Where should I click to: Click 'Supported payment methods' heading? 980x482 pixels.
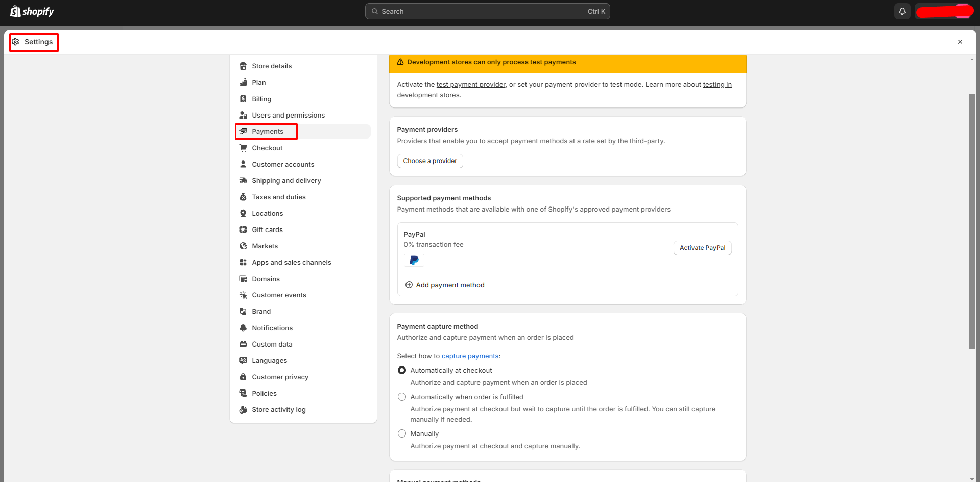[444, 198]
